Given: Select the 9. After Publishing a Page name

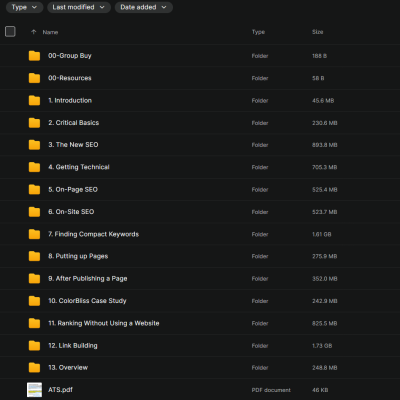Looking at the screenshot, I should coord(88,278).
